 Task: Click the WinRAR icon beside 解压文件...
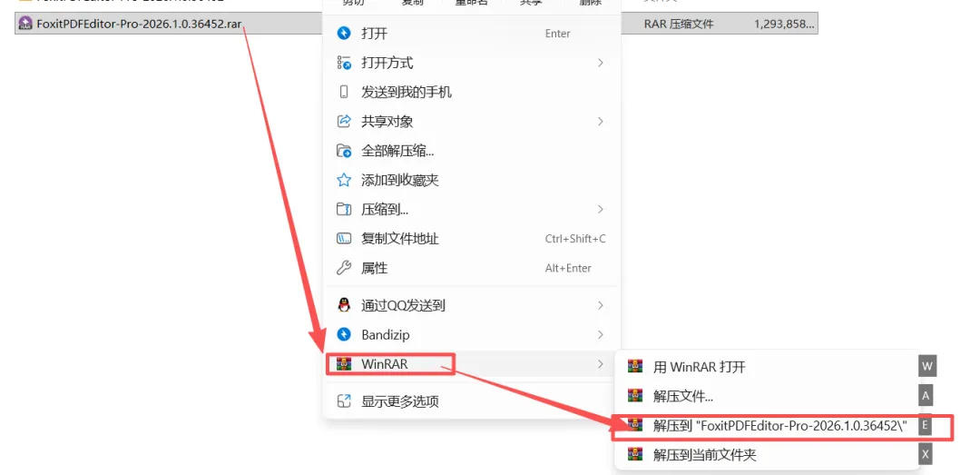coord(635,395)
